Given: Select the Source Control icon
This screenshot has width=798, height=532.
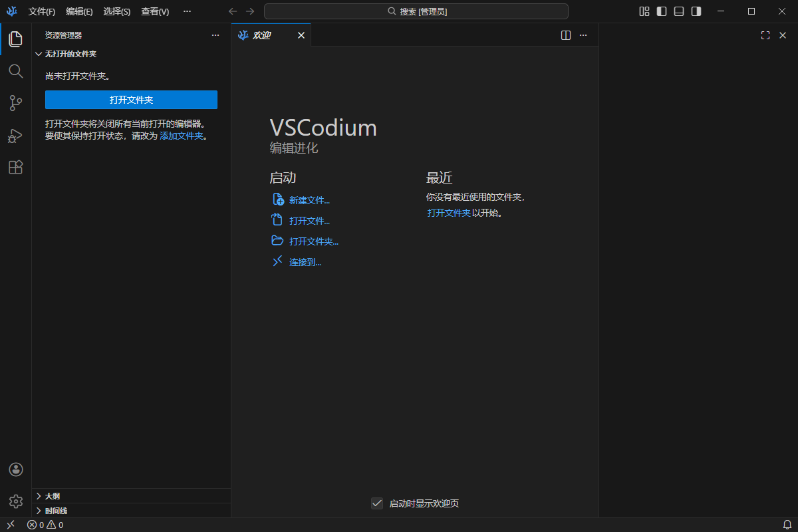Looking at the screenshot, I should click(15, 103).
